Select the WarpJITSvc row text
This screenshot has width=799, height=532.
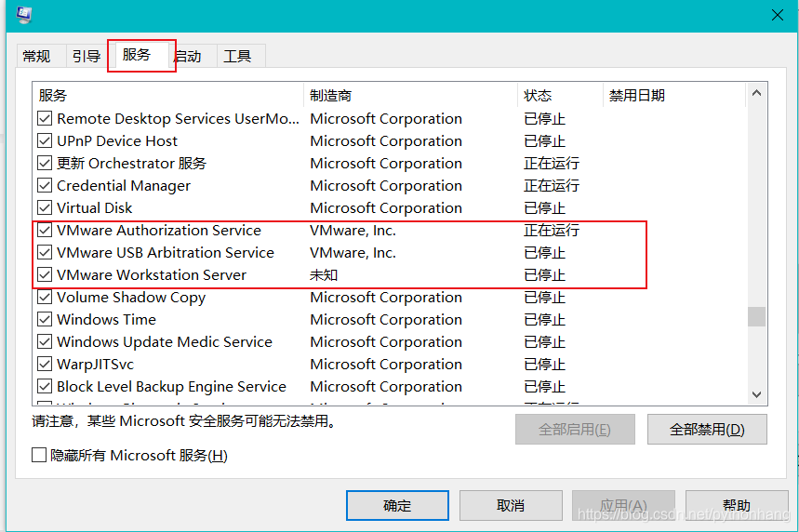(x=95, y=365)
